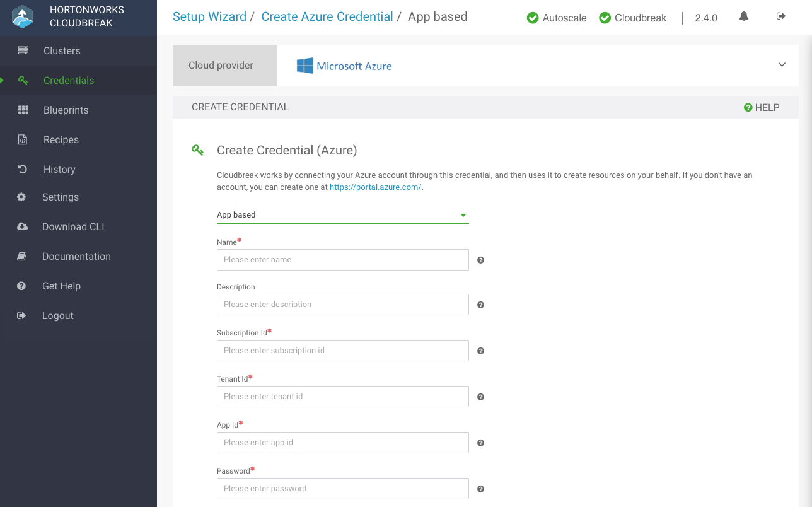Click the help icon next to the Name field
The width and height of the screenshot is (812, 507).
click(480, 260)
